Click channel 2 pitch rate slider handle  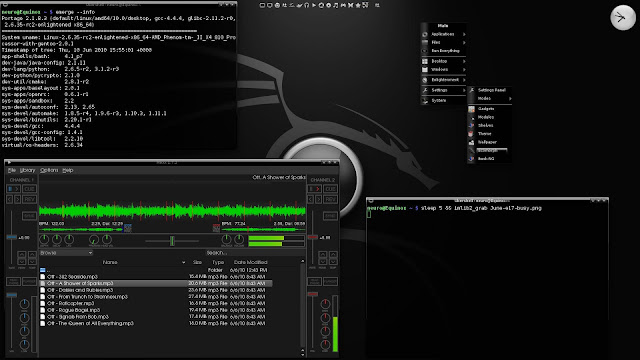click(313, 237)
